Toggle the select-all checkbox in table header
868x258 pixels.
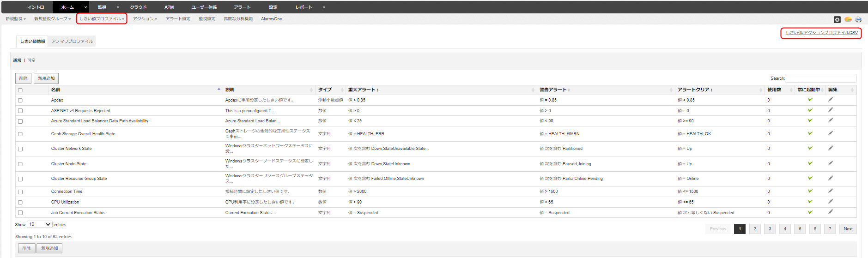pyautogui.click(x=20, y=90)
